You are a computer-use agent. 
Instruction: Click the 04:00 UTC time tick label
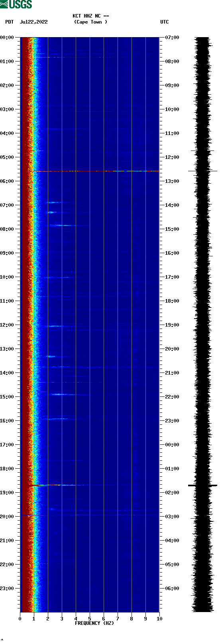click(172, 541)
